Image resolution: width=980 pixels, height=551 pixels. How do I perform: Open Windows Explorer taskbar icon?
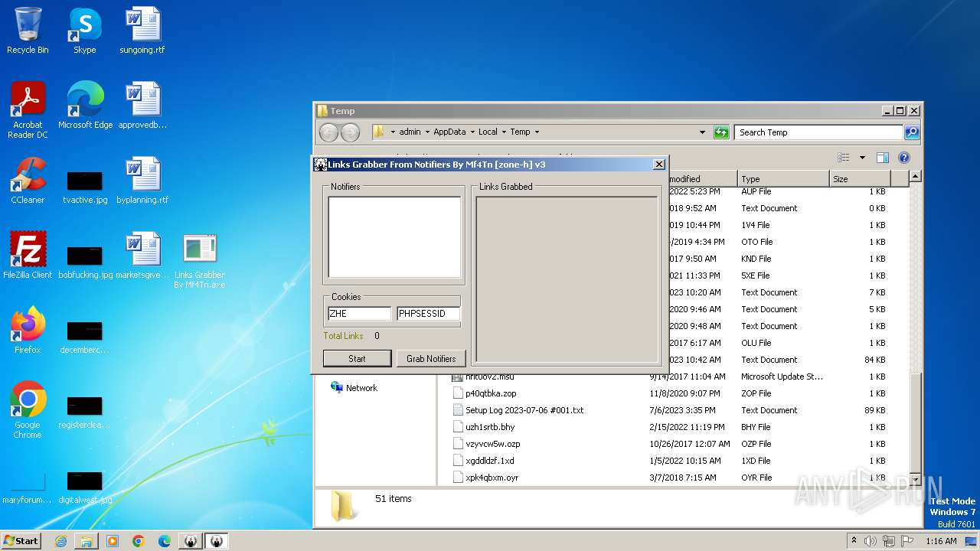tap(87, 541)
